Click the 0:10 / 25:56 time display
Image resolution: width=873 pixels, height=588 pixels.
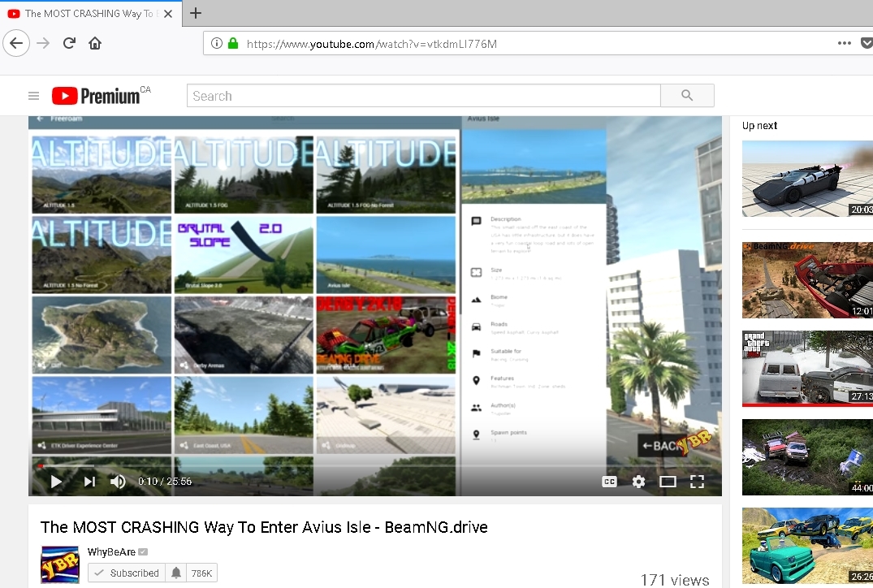pyautogui.click(x=165, y=482)
